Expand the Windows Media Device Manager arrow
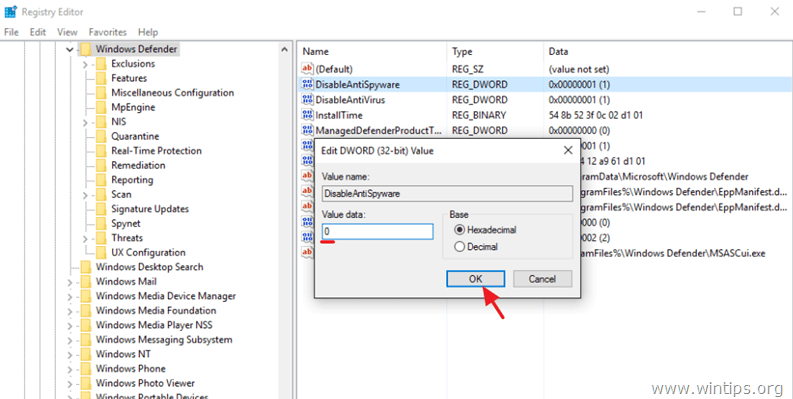 [70, 297]
